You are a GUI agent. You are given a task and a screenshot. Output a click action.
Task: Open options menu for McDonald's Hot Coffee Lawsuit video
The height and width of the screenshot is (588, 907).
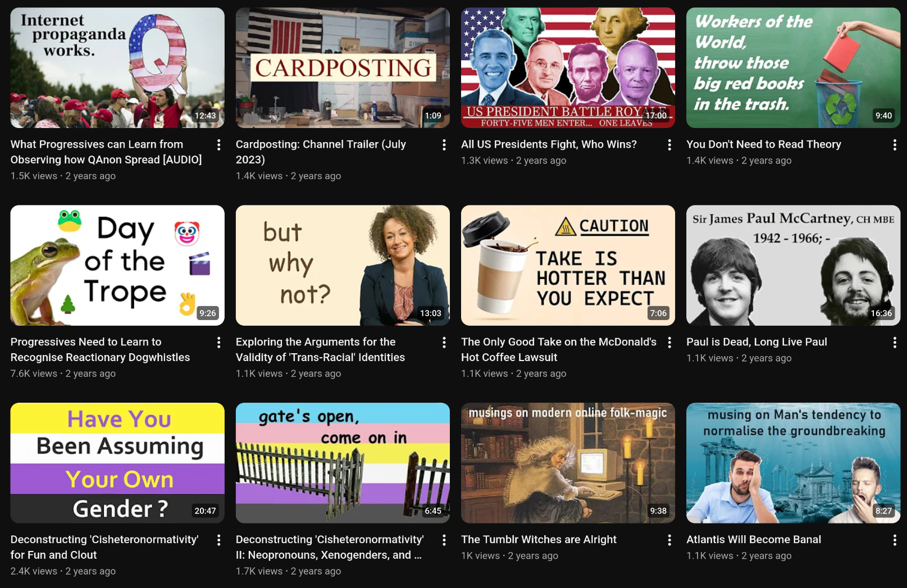669,343
